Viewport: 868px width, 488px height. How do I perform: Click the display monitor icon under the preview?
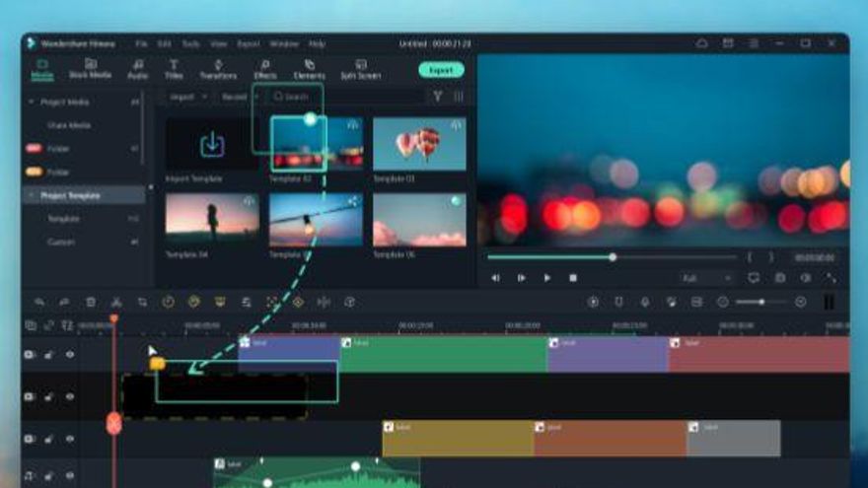pyautogui.click(x=754, y=278)
